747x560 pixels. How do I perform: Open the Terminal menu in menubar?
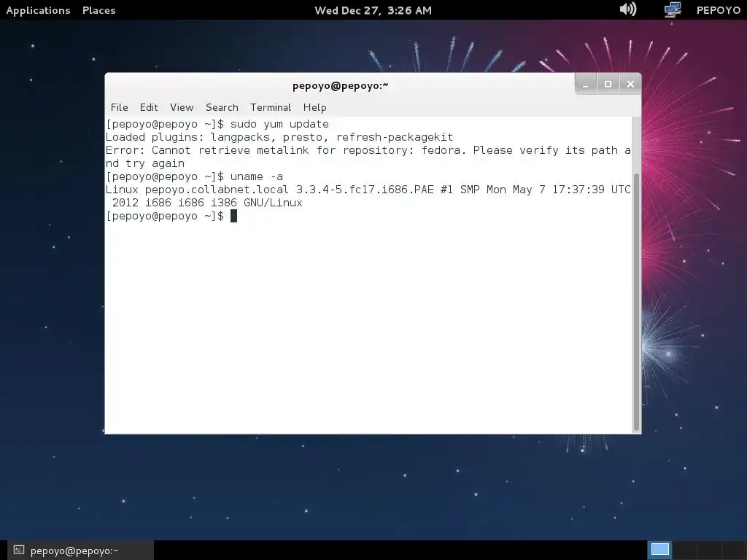(x=271, y=107)
